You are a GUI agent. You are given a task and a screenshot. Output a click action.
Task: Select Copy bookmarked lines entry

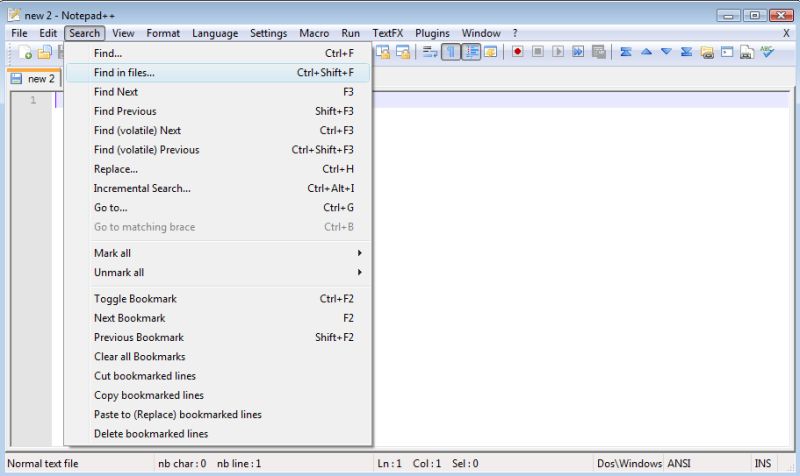point(218,395)
